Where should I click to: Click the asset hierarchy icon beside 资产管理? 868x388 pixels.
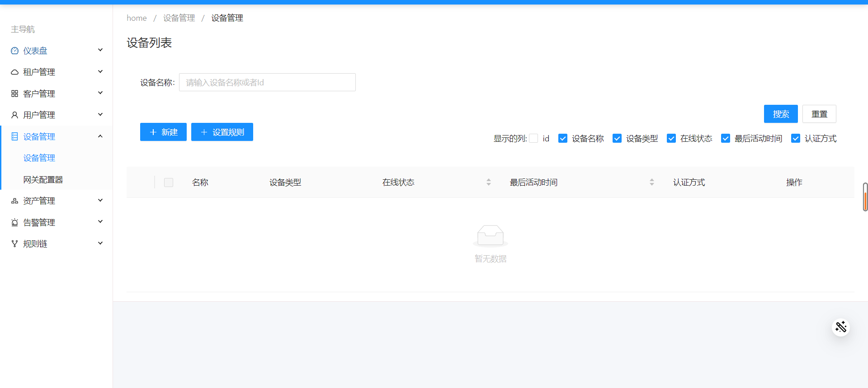14,201
